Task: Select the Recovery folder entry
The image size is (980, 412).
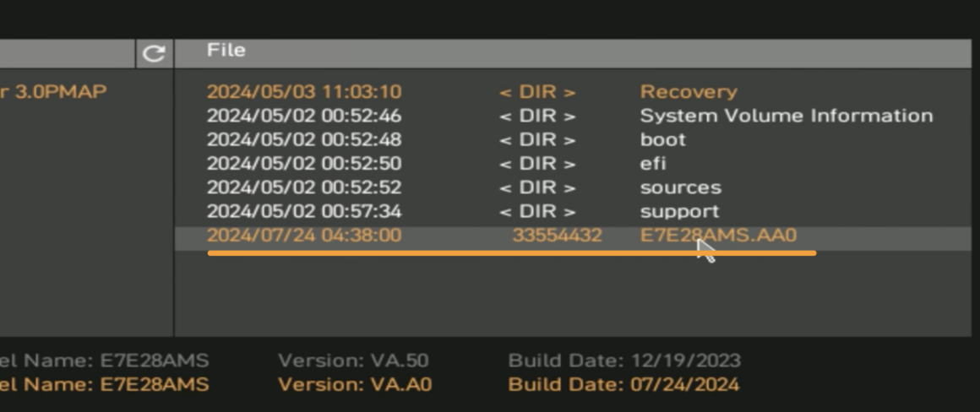Action: pos(688,92)
